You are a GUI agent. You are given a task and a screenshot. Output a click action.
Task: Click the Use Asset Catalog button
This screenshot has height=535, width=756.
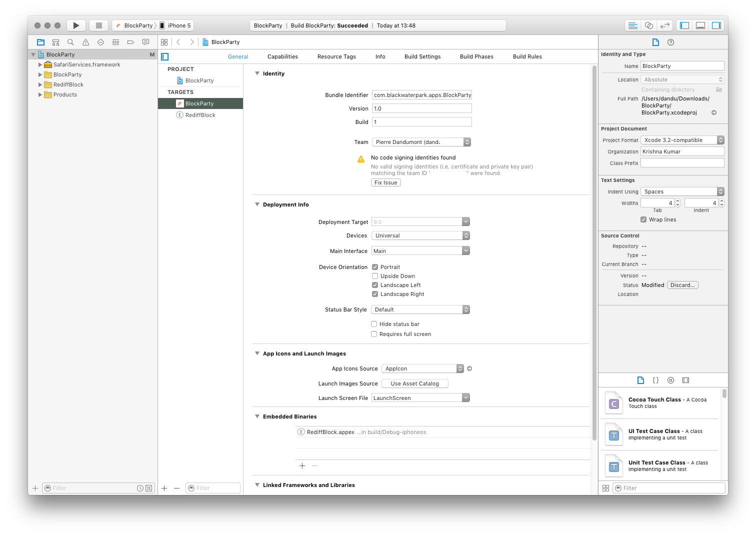tap(415, 383)
